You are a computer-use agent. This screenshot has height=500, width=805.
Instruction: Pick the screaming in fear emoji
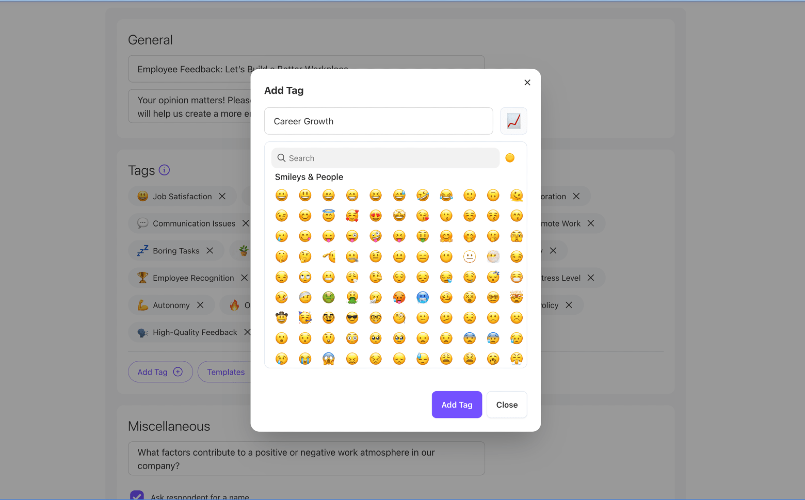329,359
